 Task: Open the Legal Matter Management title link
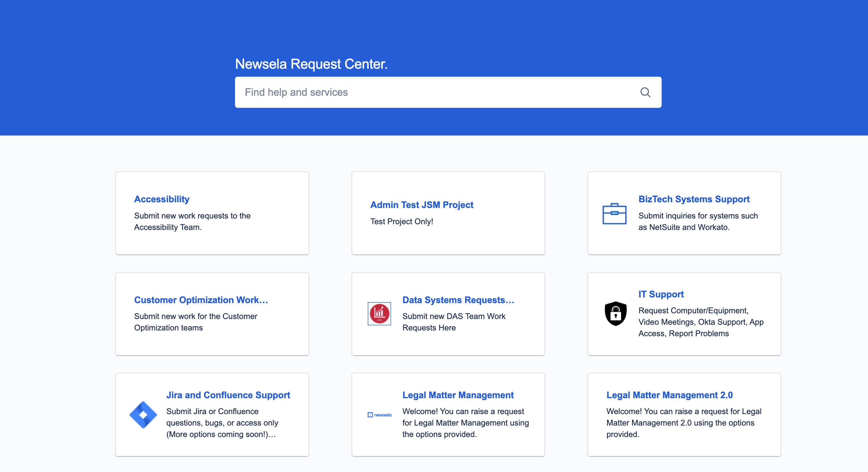pos(458,395)
